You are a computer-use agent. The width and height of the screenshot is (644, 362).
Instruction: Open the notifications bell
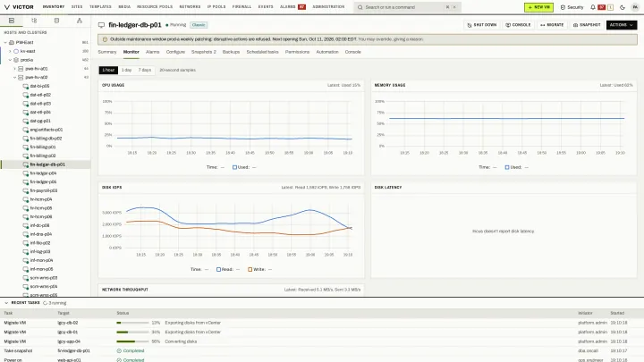coord(593,7)
